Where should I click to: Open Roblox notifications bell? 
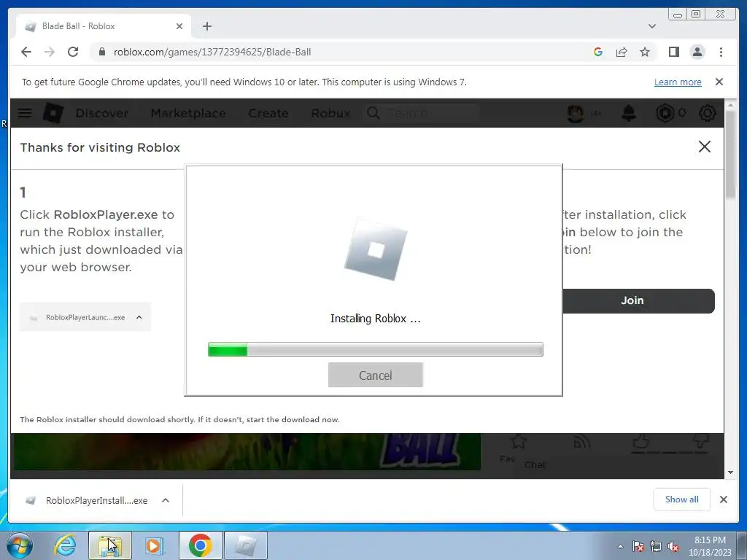(x=629, y=113)
